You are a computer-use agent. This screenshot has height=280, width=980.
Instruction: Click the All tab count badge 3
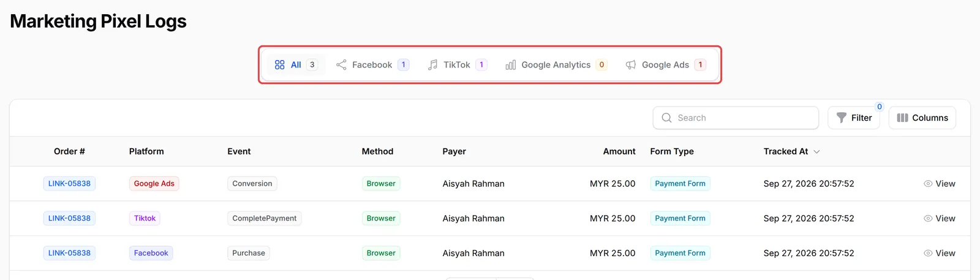(x=312, y=65)
